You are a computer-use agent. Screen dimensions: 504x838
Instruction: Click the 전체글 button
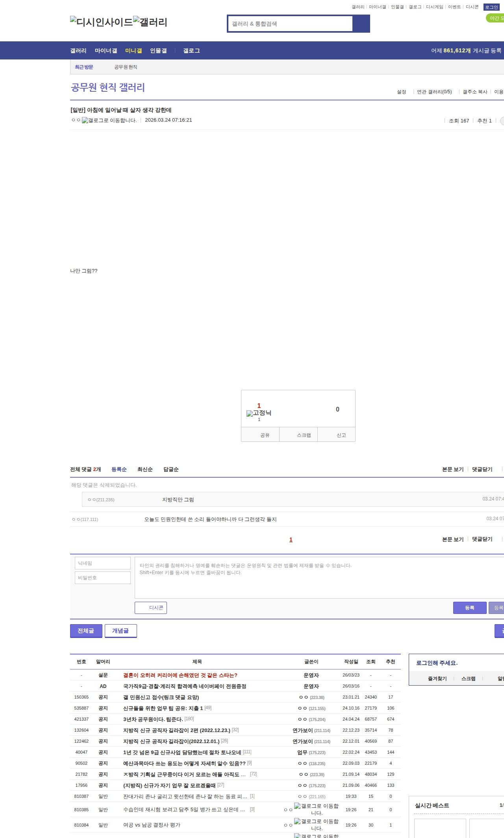click(86, 630)
